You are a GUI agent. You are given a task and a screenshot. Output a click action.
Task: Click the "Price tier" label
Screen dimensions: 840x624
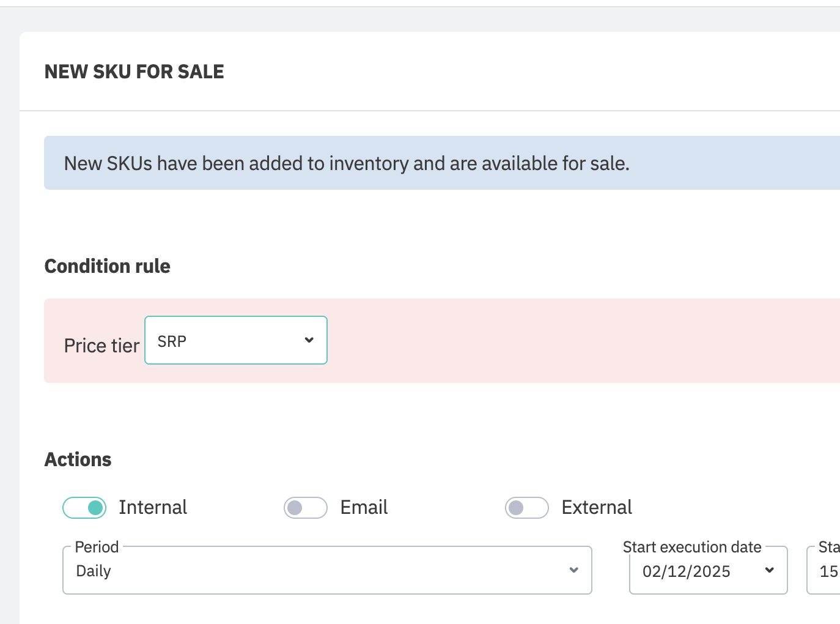pos(101,346)
